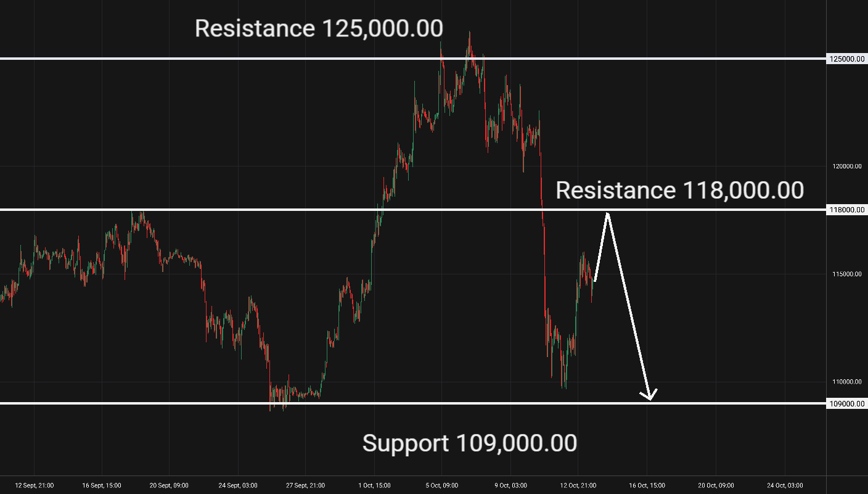868x494 pixels.
Task: Click the "27 Sept, 21:00" time axis label
Action: point(306,485)
